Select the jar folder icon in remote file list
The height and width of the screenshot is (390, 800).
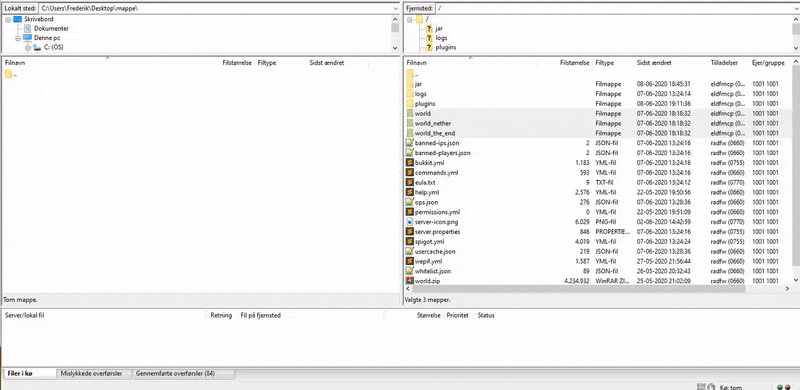tap(410, 84)
